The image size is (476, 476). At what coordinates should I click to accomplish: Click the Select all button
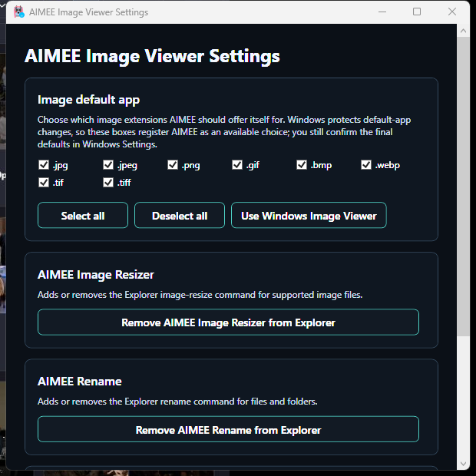(83, 215)
